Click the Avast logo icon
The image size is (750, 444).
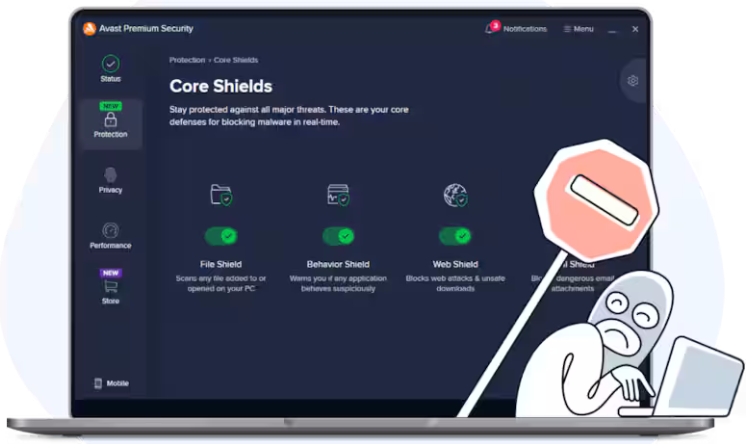(x=89, y=29)
